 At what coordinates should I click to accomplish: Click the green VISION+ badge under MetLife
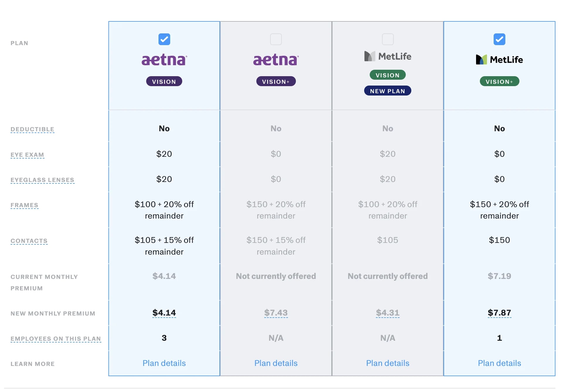coord(499,81)
